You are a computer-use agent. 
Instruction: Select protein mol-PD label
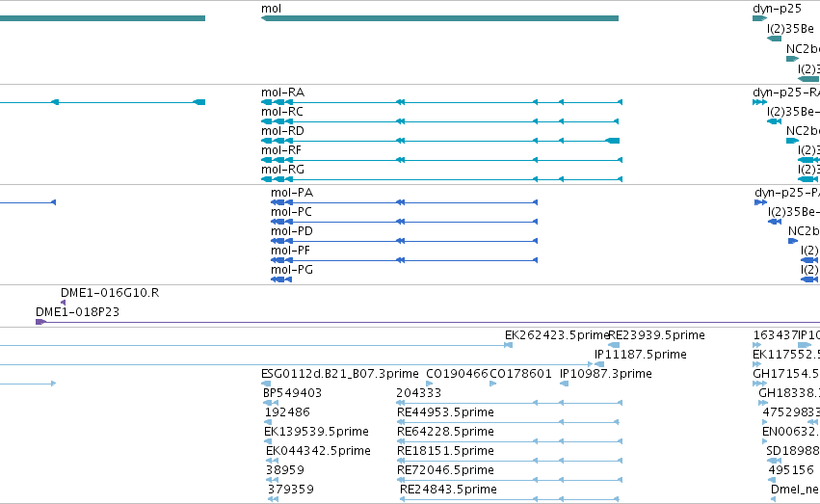292,231
